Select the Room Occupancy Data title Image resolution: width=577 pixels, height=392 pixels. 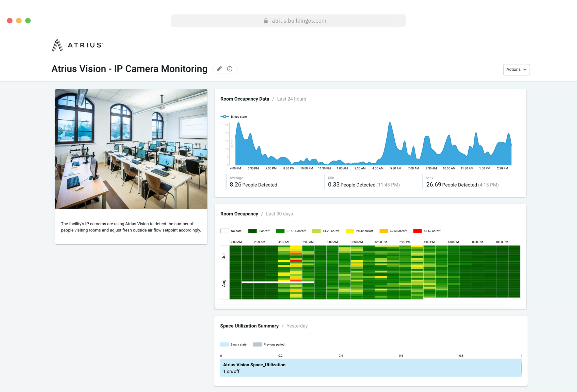tap(245, 99)
